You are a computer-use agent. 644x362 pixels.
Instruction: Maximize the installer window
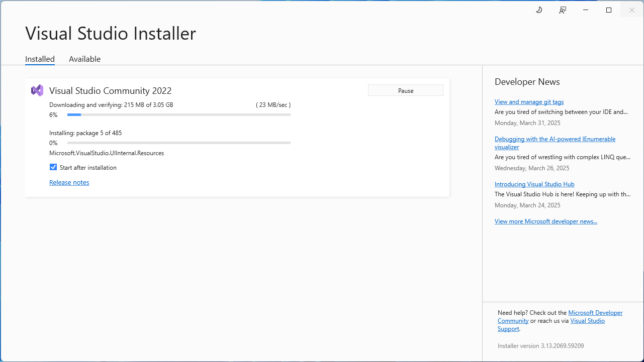609,10
